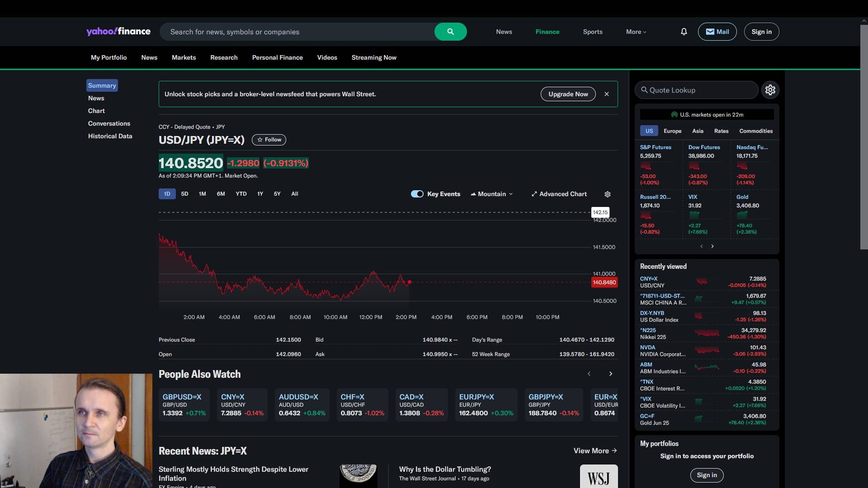
Task: Dismiss the Upgrade Now banner
Action: [x=607, y=94]
